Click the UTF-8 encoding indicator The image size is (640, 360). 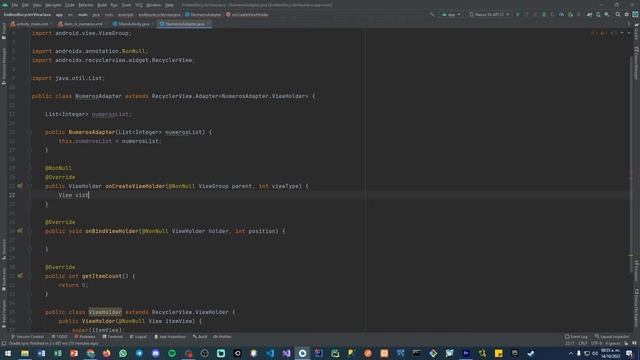coord(596,344)
